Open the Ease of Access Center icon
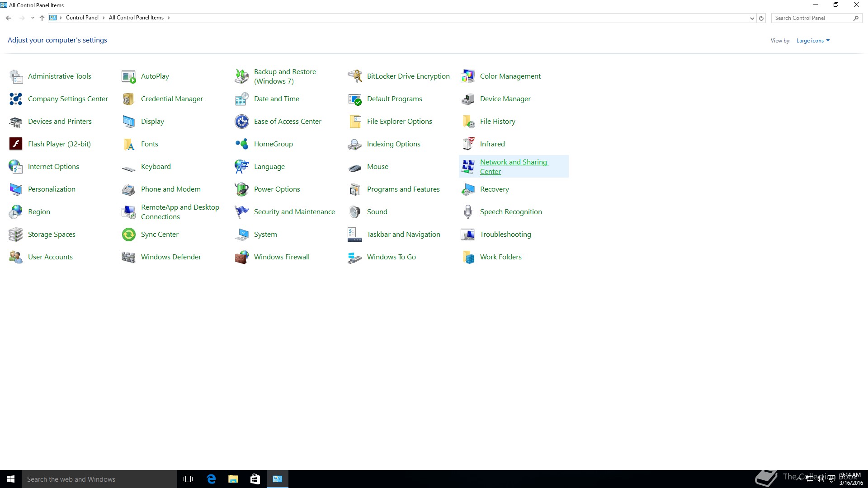The width and height of the screenshot is (868, 488). point(242,122)
